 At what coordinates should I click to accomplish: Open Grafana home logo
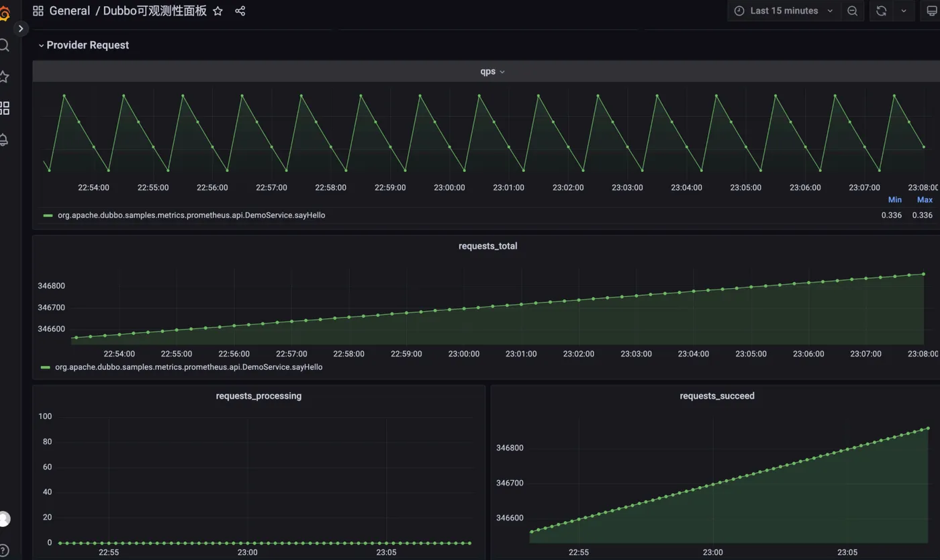point(3,12)
